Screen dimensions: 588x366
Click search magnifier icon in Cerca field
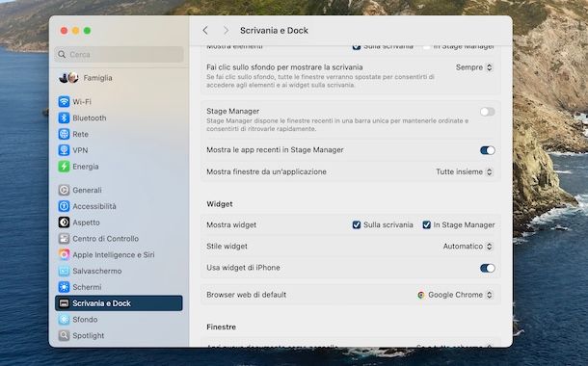62,54
